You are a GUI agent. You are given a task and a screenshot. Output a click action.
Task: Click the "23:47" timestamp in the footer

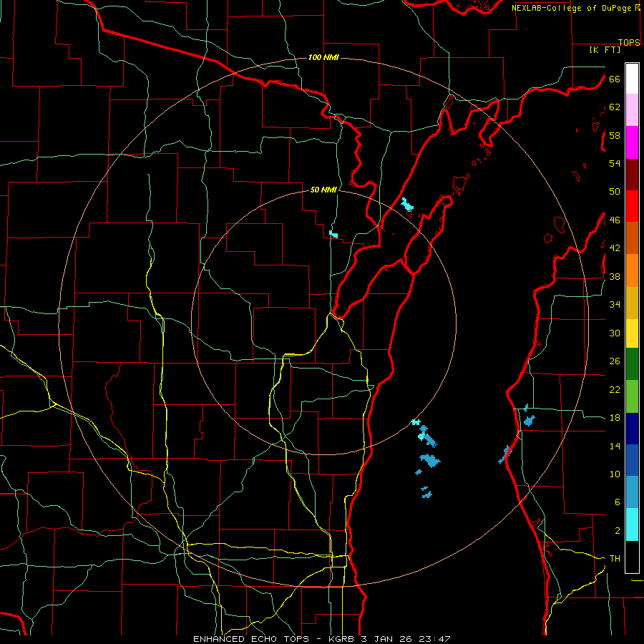click(434, 639)
